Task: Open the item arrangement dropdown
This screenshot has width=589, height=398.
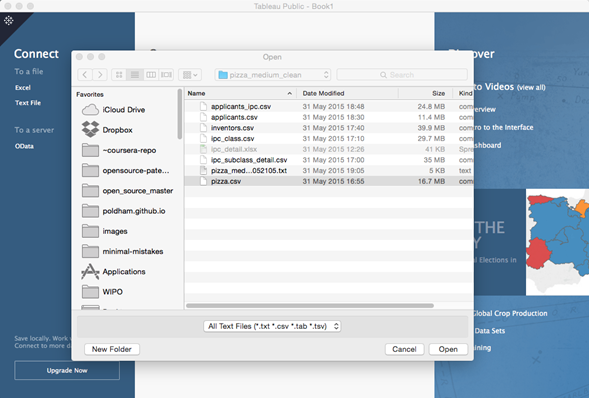Action: click(190, 75)
